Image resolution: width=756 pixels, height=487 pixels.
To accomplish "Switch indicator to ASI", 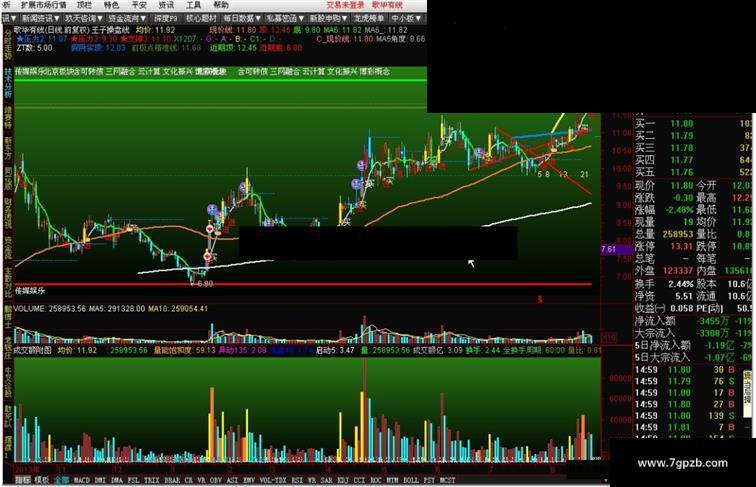I will point(232,480).
